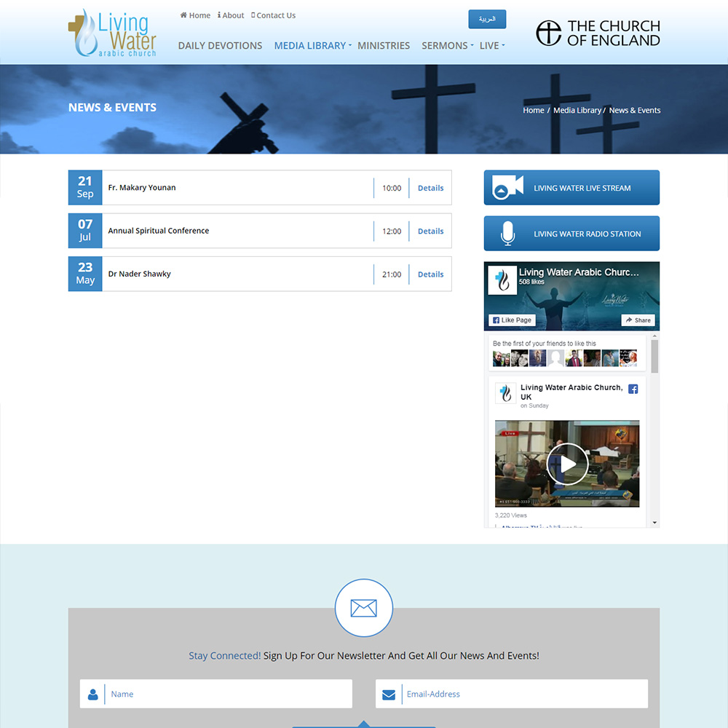Image resolution: width=728 pixels, height=728 pixels.
Task: Click the Facebook page profile picture
Action: point(502,280)
